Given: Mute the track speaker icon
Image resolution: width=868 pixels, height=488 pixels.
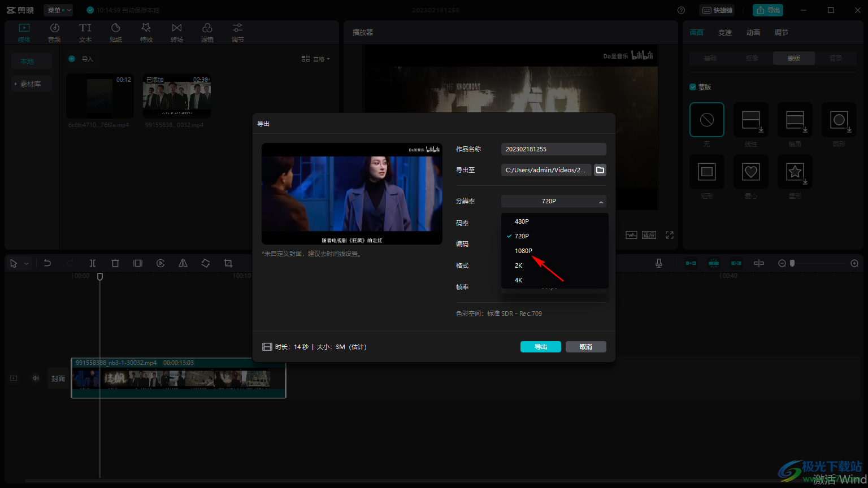Looking at the screenshot, I should [x=36, y=378].
